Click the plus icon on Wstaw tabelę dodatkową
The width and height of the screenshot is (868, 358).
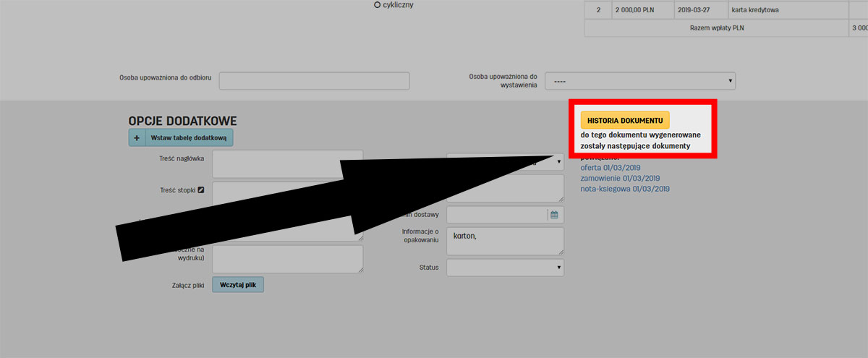pyautogui.click(x=137, y=137)
